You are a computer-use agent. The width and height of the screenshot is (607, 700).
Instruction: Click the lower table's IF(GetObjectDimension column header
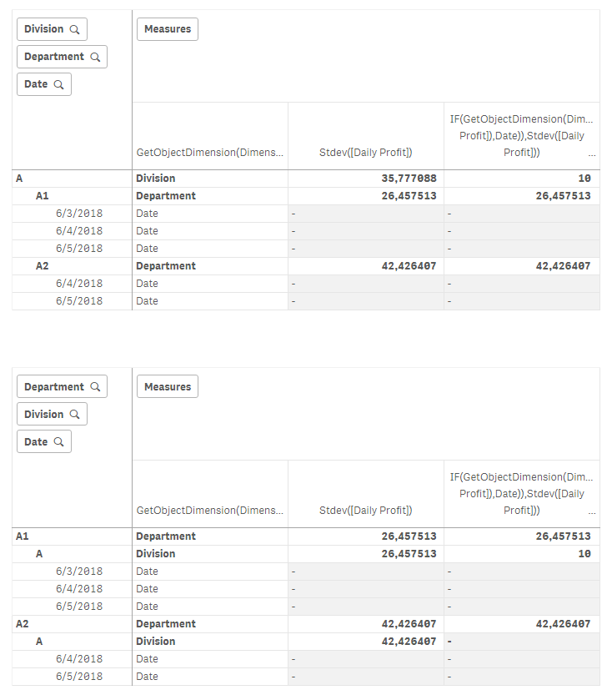click(522, 493)
